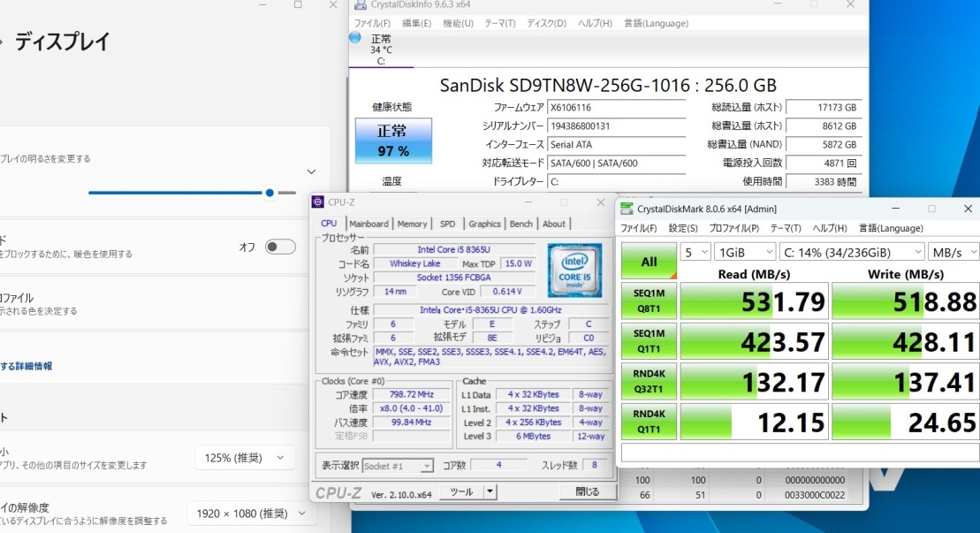Click the Level 3 cache value 6 MBytes
This screenshot has height=533, width=980.
coord(533,436)
